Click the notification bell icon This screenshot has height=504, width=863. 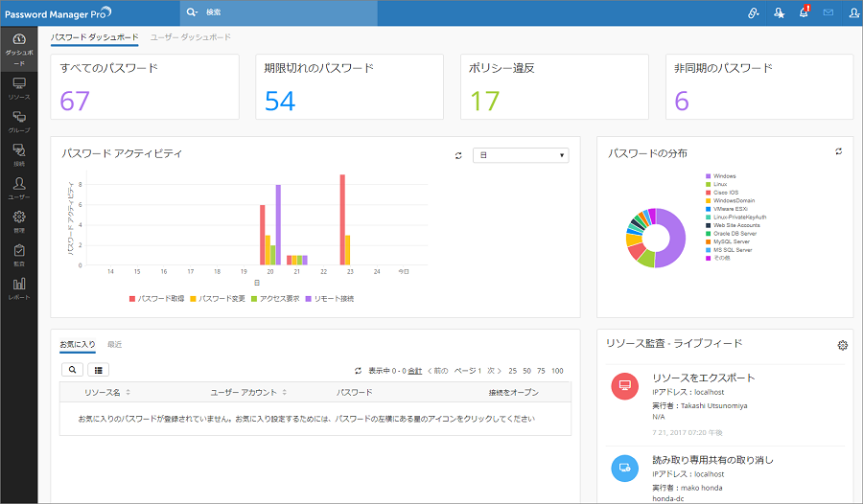pyautogui.click(x=804, y=12)
